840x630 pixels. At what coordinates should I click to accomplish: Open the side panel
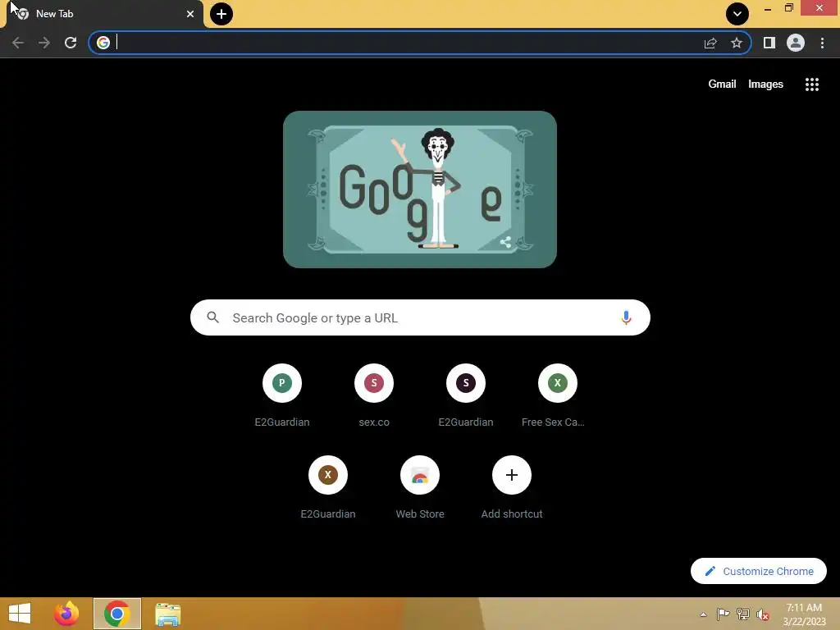pos(769,43)
